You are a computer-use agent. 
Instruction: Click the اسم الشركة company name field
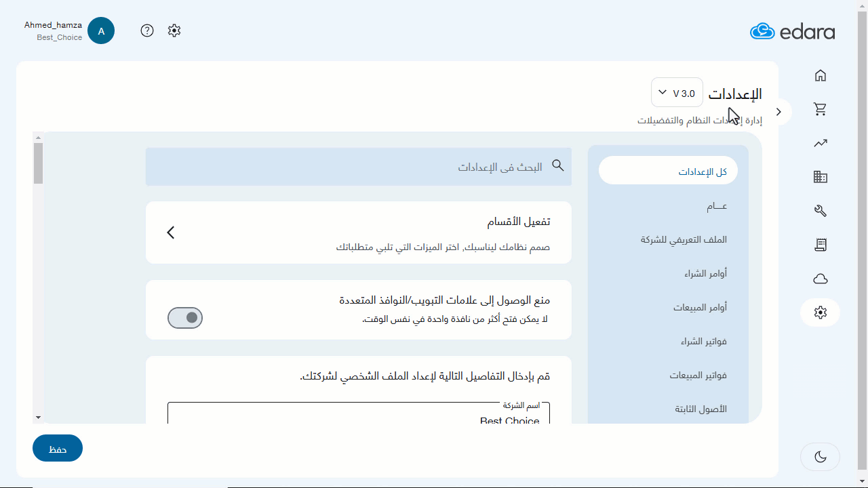tap(359, 413)
